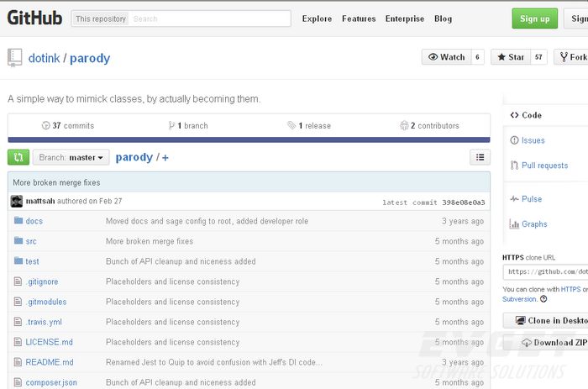Click the watchers count 6
The height and width of the screenshot is (389, 588).
(x=477, y=57)
